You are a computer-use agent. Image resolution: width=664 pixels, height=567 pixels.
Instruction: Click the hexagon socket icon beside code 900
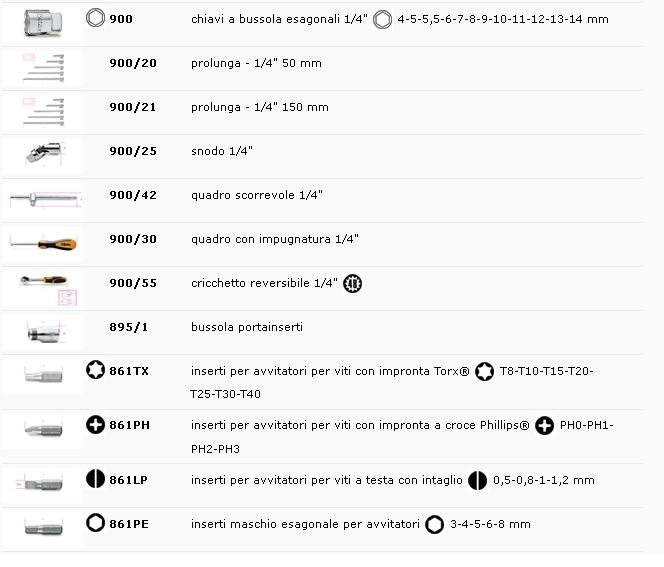click(95, 18)
